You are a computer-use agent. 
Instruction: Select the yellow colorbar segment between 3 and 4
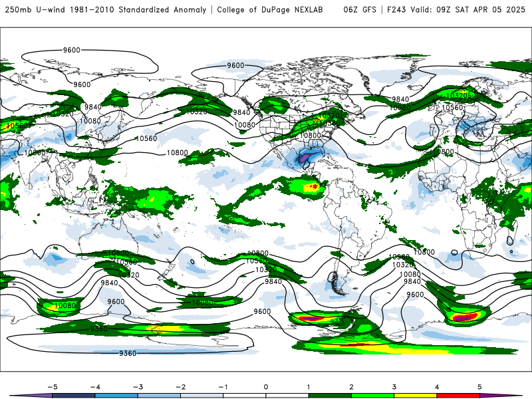click(x=416, y=396)
